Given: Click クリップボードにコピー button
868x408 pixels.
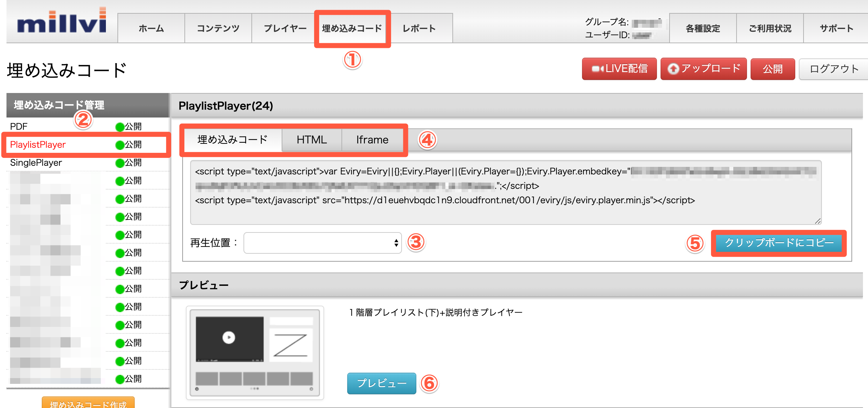Looking at the screenshot, I should point(779,243).
